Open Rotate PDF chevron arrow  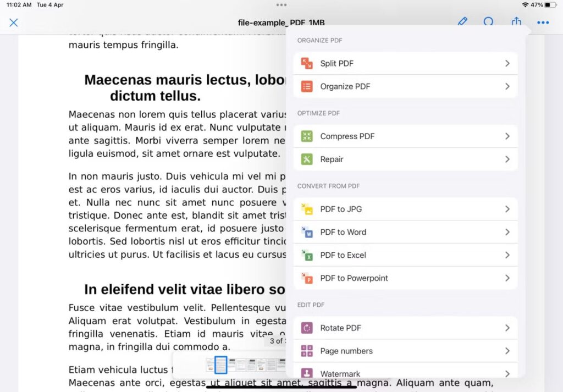(507, 328)
